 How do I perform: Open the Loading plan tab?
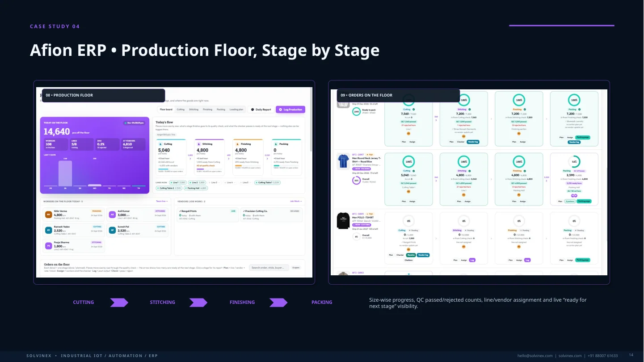pyautogui.click(x=237, y=109)
